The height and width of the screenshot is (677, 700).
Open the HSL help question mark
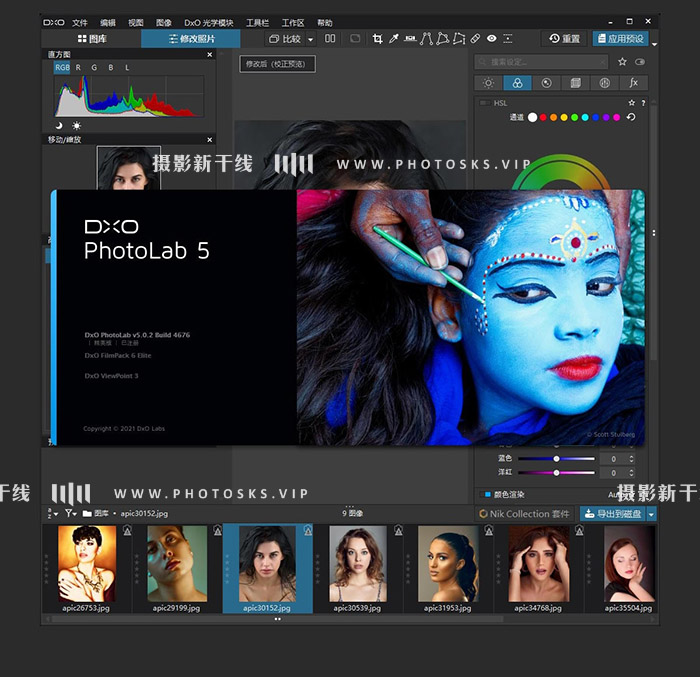(643, 103)
